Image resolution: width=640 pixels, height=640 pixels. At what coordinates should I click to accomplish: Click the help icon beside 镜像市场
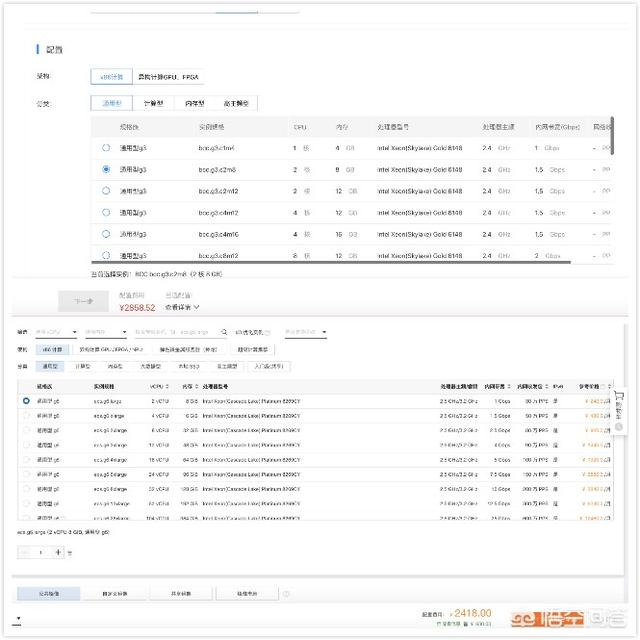[286, 594]
